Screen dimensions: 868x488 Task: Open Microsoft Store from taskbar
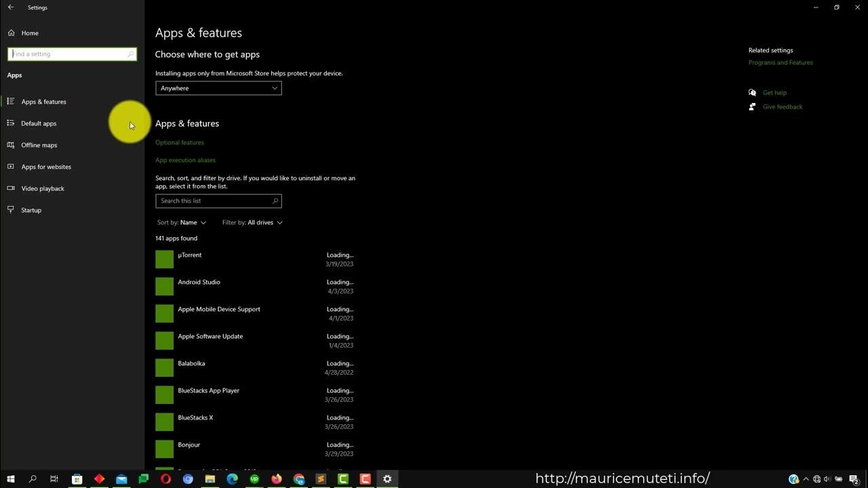tap(77, 479)
